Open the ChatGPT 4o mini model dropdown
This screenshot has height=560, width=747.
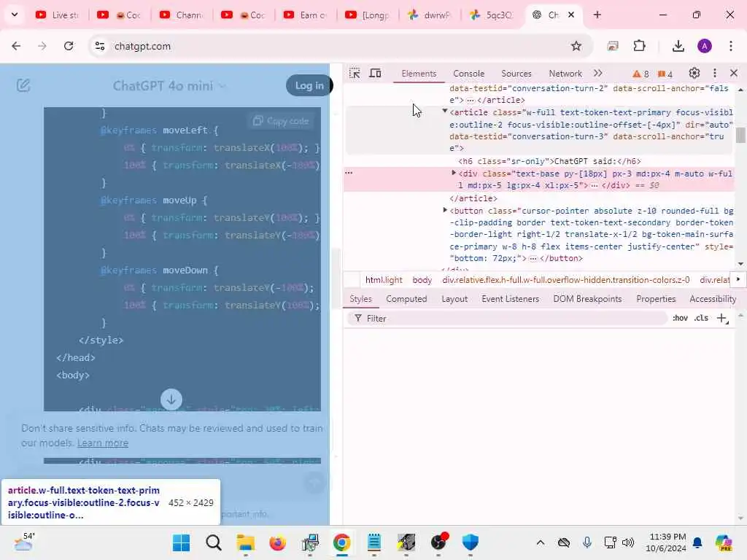(169, 86)
